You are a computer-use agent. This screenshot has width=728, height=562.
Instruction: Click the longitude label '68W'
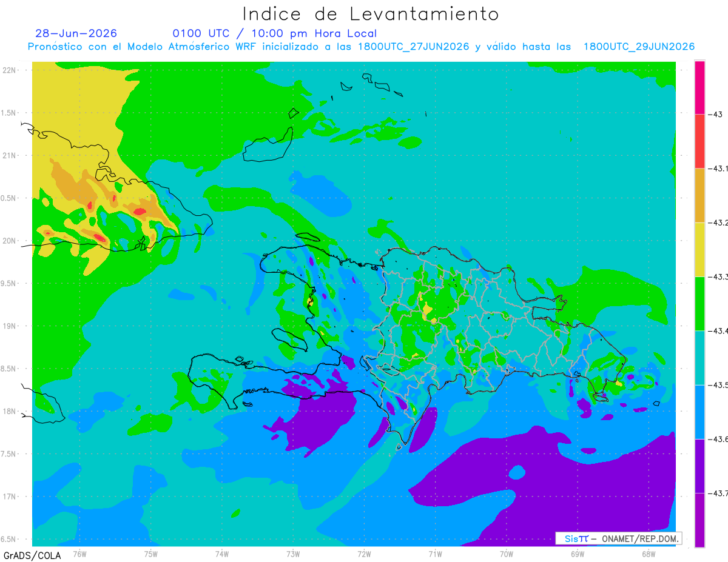(x=649, y=554)
